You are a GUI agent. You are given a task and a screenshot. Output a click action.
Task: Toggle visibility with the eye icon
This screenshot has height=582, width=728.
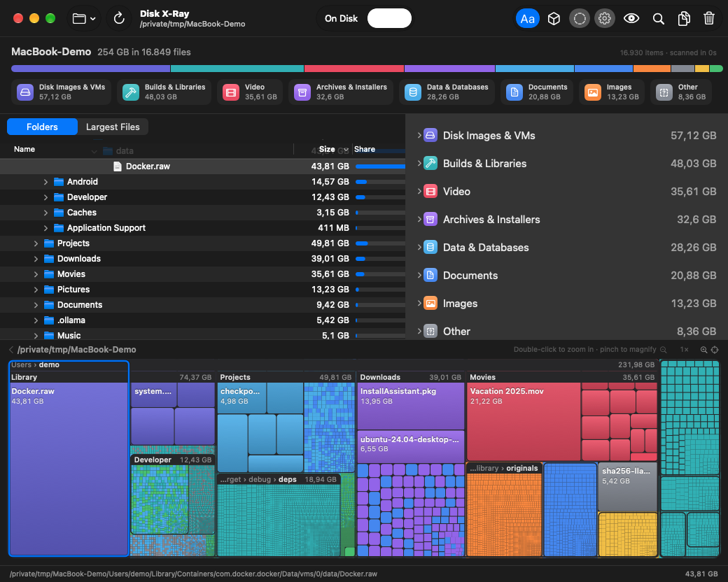point(631,19)
